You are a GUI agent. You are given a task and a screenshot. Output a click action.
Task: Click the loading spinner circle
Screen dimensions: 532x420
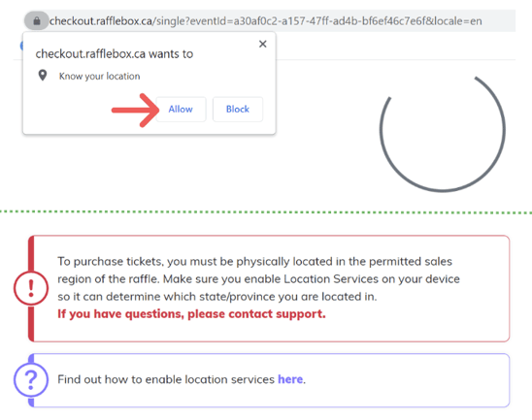pos(442,132)
